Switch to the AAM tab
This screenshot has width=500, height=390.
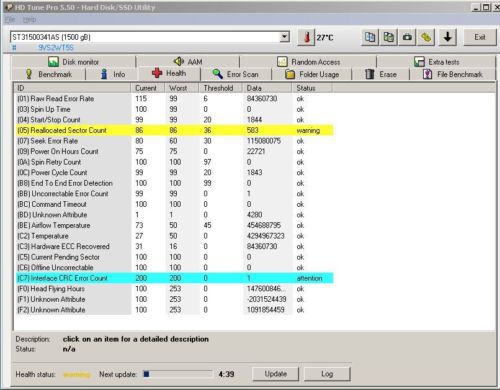tap(188, 62)
